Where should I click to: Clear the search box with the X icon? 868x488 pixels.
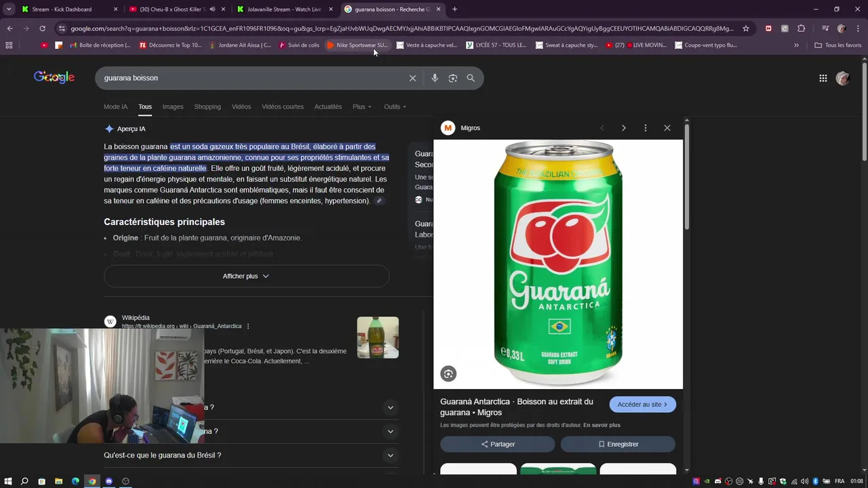point(412,78)
